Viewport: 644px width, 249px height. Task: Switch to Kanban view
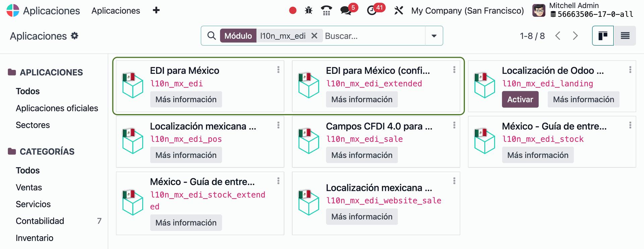coord(603,36)
